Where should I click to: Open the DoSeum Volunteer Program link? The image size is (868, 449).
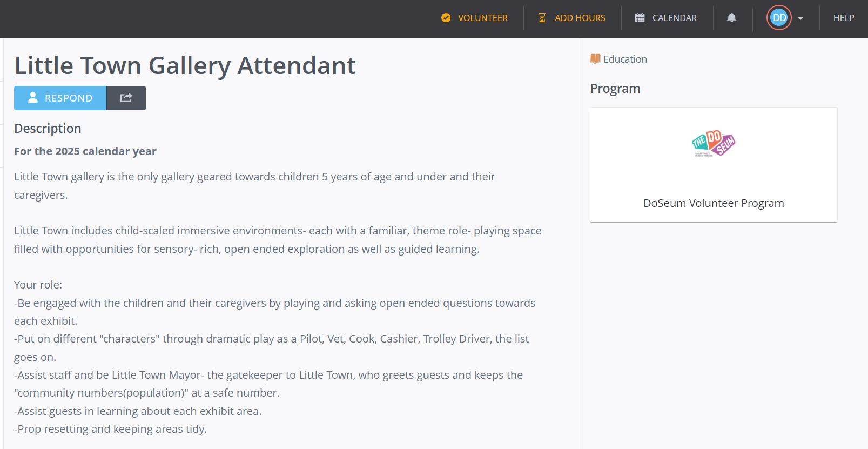click(x=714, y=203)
